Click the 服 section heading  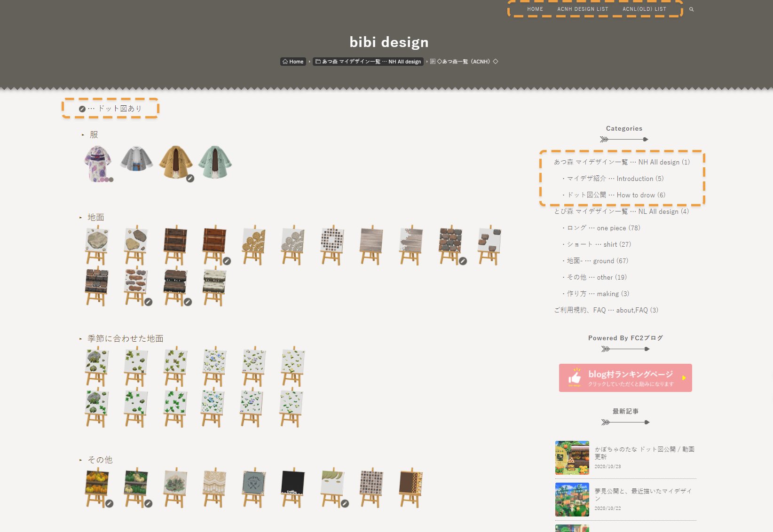point(94,135)
